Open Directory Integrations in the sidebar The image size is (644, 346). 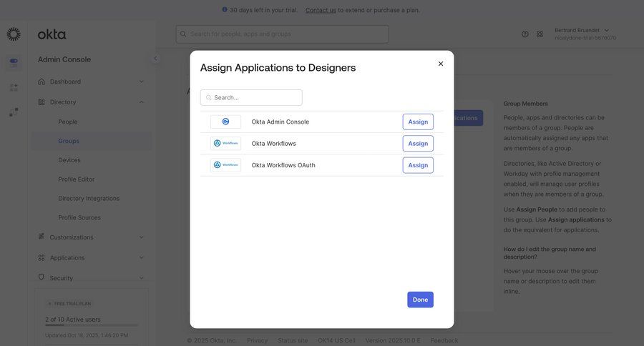pos(89,198)
